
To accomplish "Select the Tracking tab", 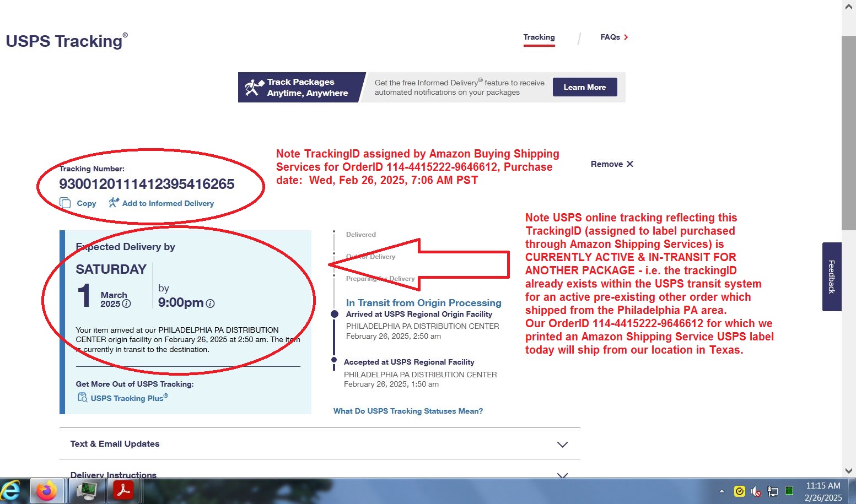I will pos(539,37).
